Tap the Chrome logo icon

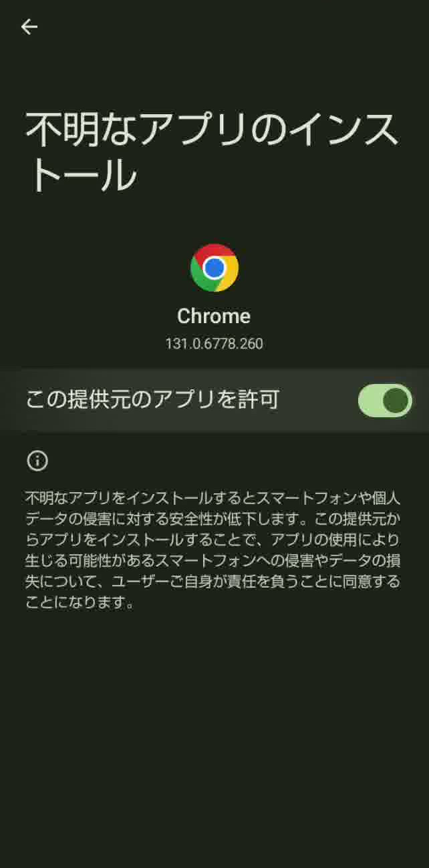coord(214,268)
